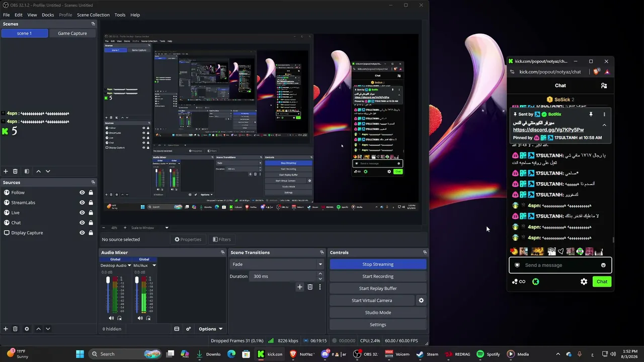Open Audio Mixer Options dropdown

(x=210, y=329)
